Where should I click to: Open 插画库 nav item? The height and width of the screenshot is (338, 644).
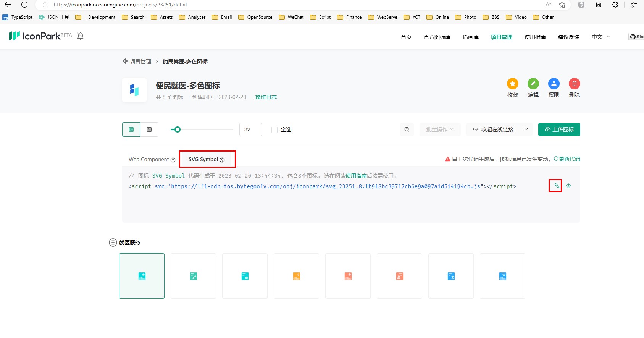pos(471,37)
